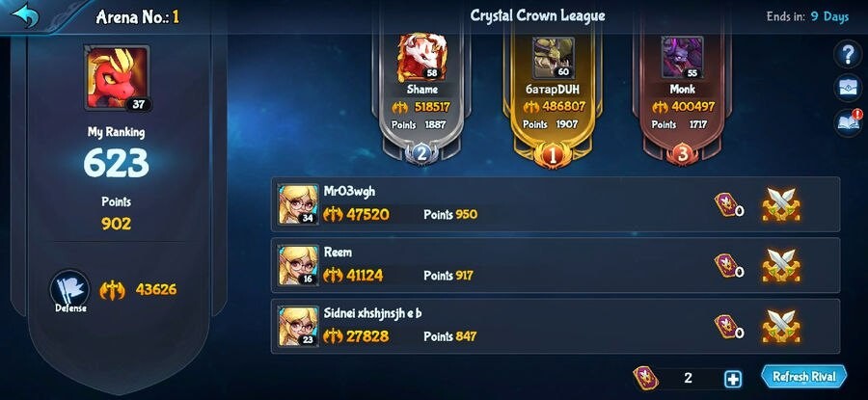This screenshot has height=400, width=868.
Task: View Shame's second place profile
Action: click(421, 57)
